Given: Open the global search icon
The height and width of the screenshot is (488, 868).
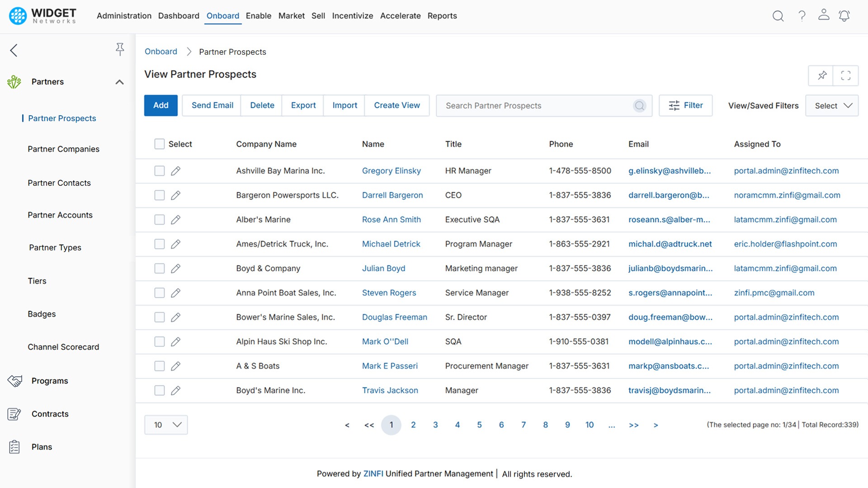Looking at the screenshot, I should pyautogui.click(x=778, y=15).
